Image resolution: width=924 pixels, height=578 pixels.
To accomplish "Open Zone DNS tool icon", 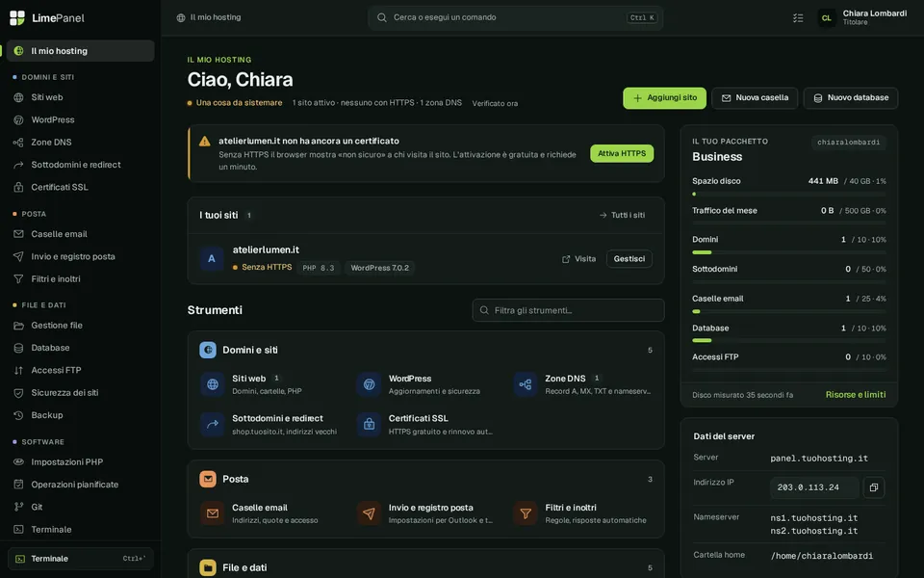I will click(526, 384).
